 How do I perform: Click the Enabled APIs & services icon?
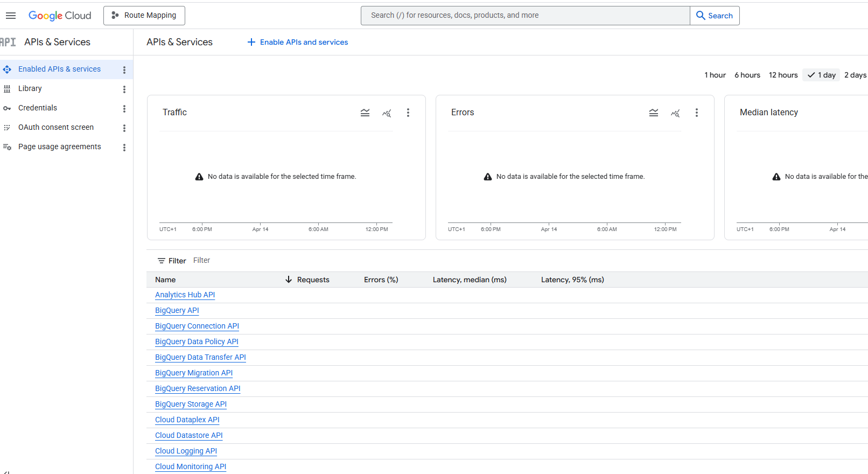coord(7,69)
